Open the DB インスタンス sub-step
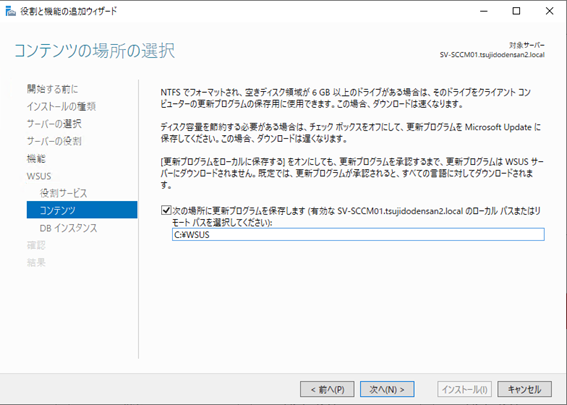 click(68, 228)
